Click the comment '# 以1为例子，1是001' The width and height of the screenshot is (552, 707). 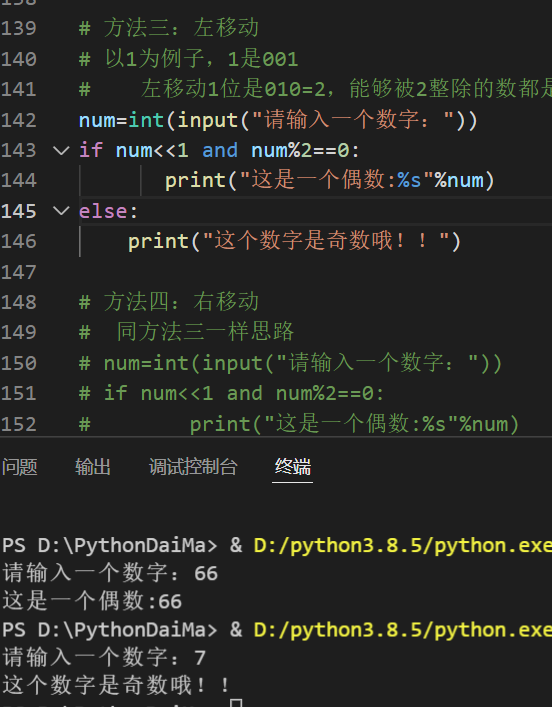189,59
